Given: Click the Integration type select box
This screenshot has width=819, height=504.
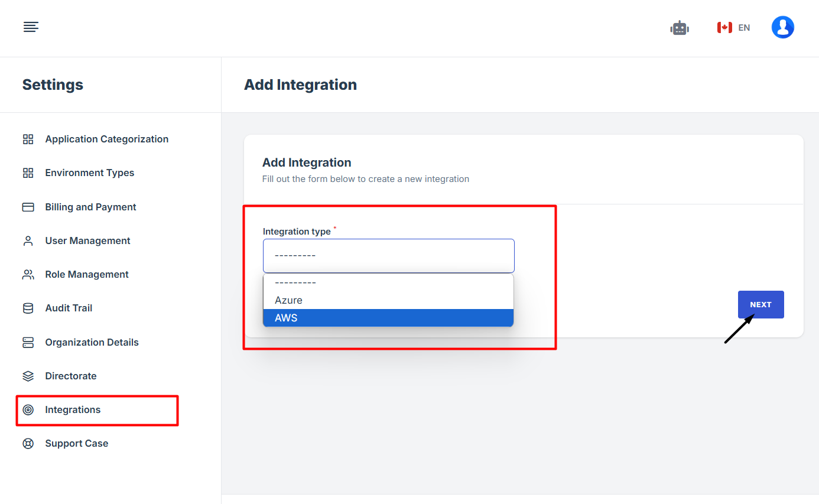Looking at the screenshot, I should [388, 256].
